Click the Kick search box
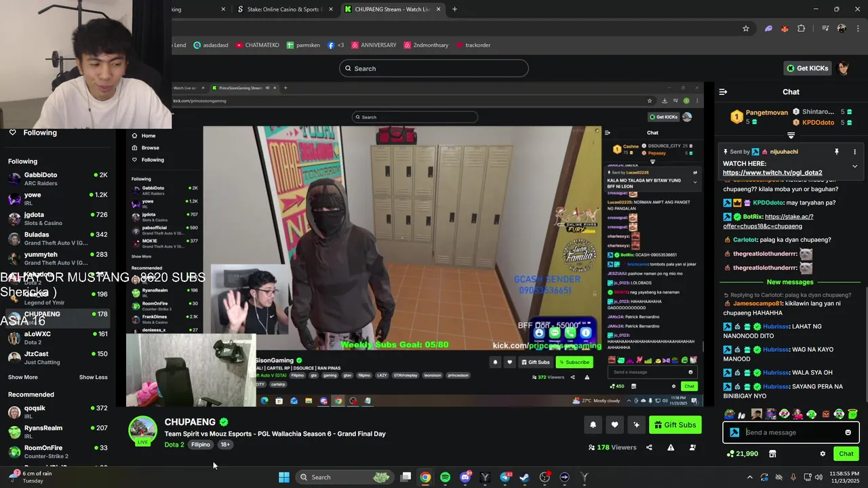The image size is (868, 488). [x=434, y=68]
